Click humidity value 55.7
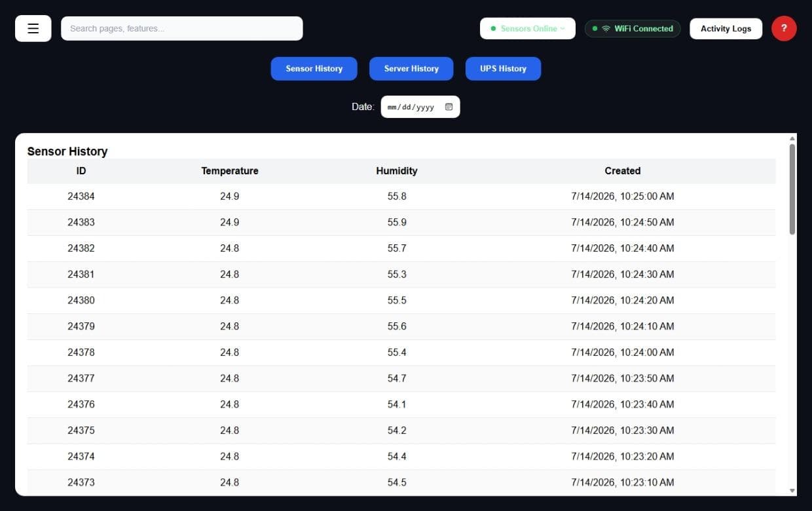Image resolution: width=812 pixels, height=511 pixels. coord(397,248)
